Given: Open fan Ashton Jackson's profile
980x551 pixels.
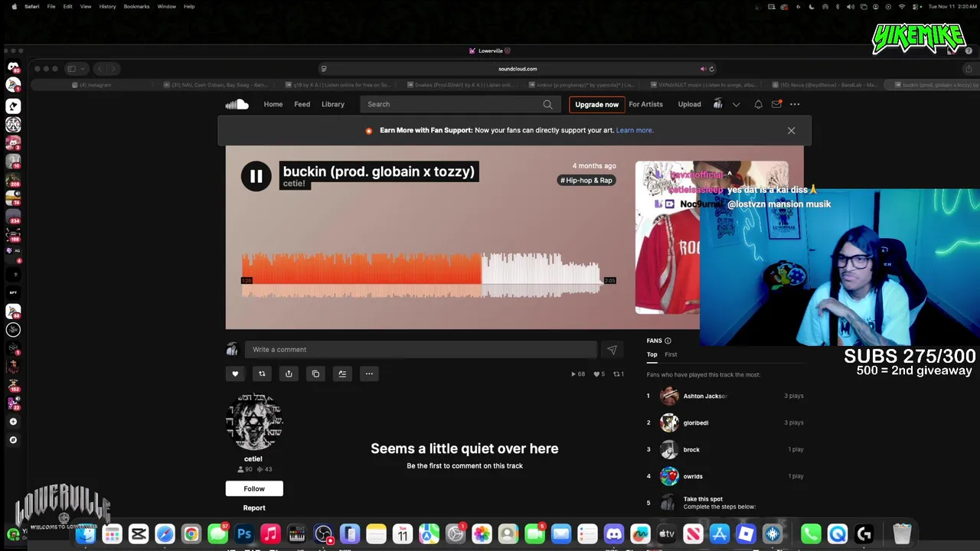Looking at the screenshot, I should (x=704, y=396).
